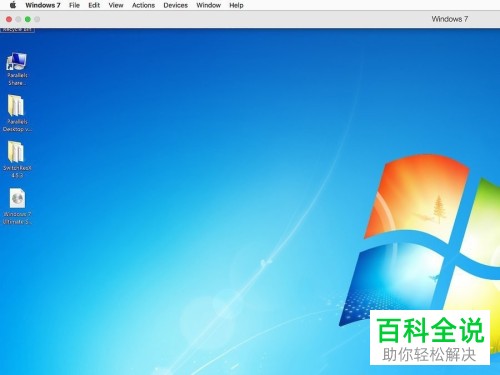
Task: Select the Parallels Desktop folder icon
Action: coord(17,113)
